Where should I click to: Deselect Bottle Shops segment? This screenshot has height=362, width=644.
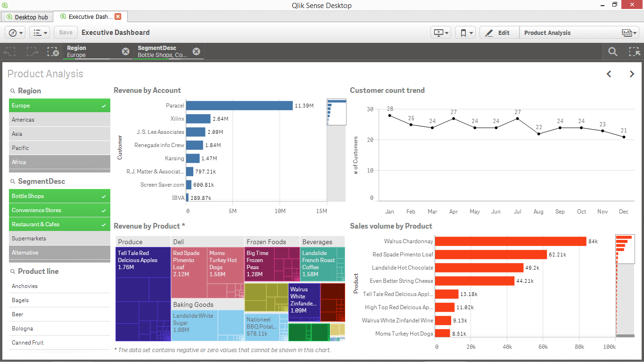(x=59, y=196)
